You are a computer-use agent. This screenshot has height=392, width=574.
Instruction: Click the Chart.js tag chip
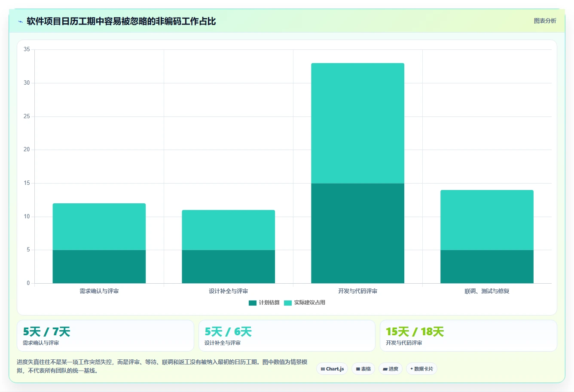click(332, 369)
